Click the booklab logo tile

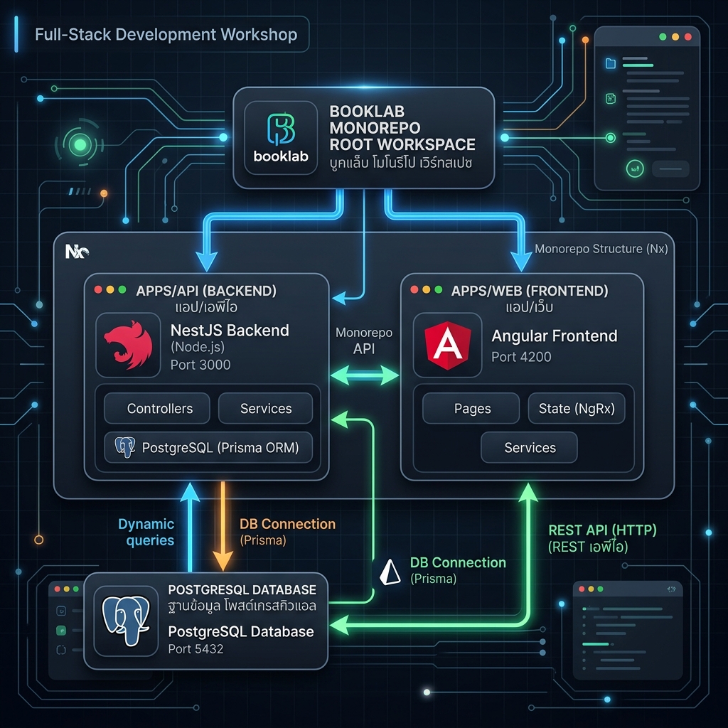pos(281,138)
